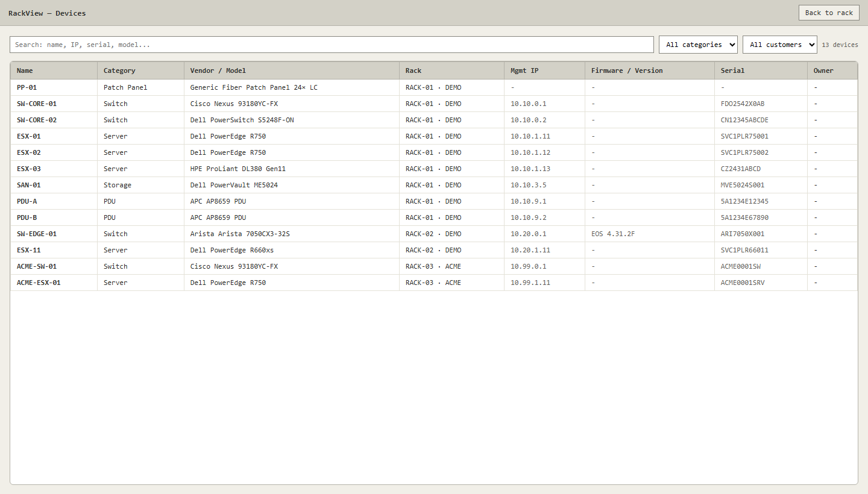Select the SW-EDGE-01 device name
The width and height of the screenshot is (868, 494).
(x=37, y=234)
